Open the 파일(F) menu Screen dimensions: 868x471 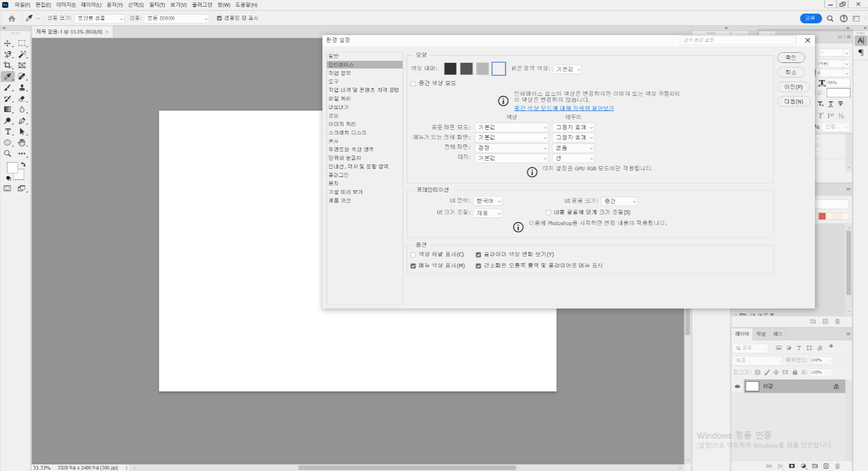tap(22, 5)
